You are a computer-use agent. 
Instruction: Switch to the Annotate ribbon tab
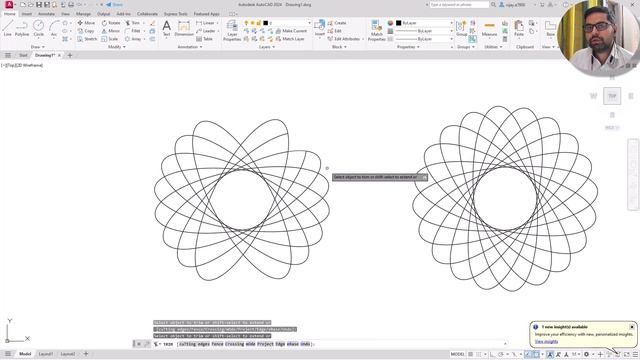pyautogui.click(x=46, y=14)
